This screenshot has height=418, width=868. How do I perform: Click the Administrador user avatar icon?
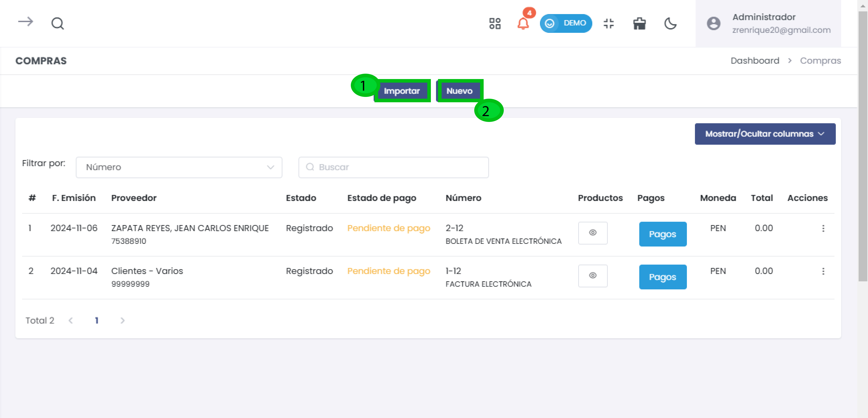pyautogui.click(x=713, y=24)
